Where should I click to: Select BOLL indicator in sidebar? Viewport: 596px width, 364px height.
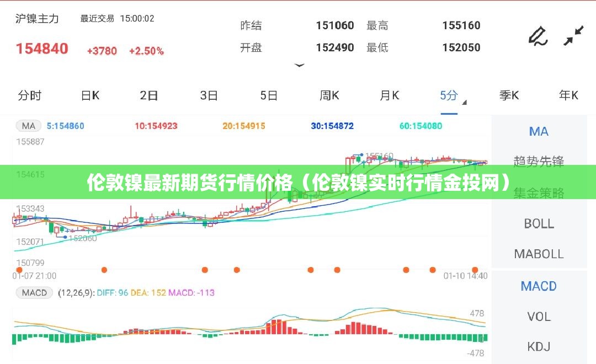(539, 223)
